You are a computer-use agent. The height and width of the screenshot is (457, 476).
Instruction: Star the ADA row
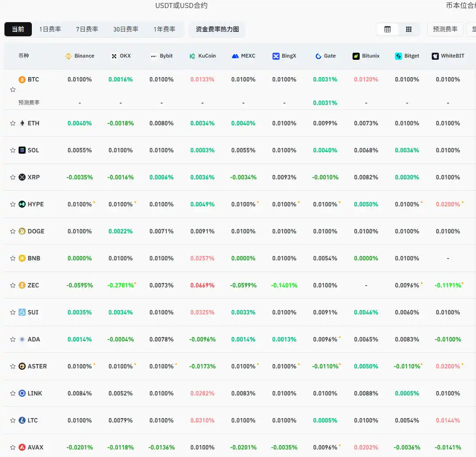coord(13,340)
